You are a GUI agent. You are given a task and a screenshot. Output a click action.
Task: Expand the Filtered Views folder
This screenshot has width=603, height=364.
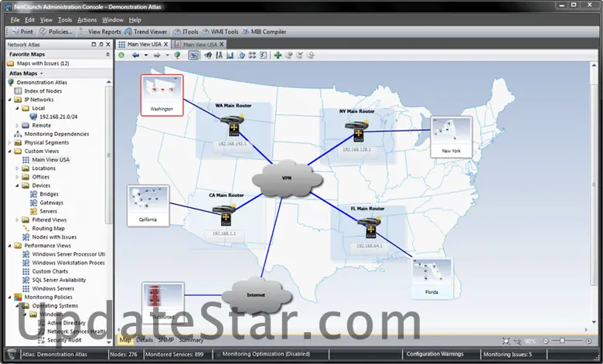17,219
